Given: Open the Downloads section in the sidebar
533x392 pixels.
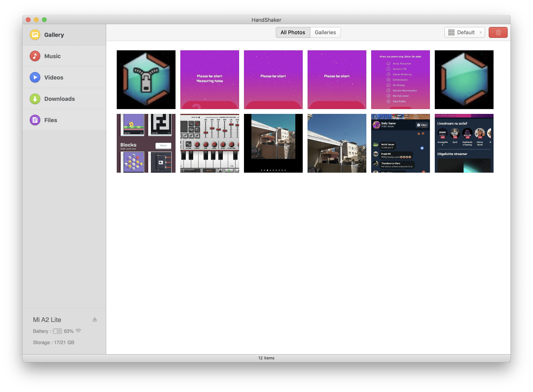Looking at the screenshot, I should coord(59,99).
